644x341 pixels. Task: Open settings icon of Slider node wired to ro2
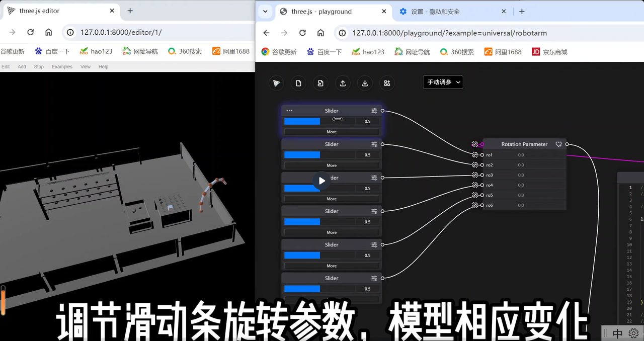[x=374, y=144]
